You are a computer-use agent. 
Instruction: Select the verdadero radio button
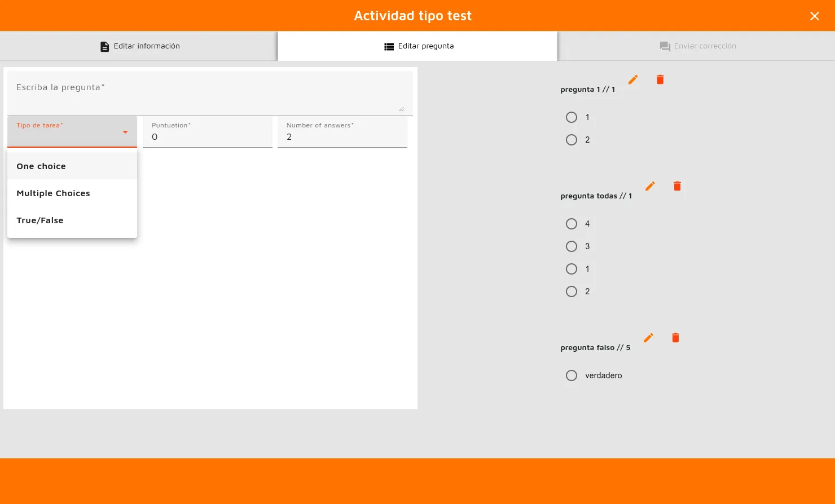coord(572,375)
